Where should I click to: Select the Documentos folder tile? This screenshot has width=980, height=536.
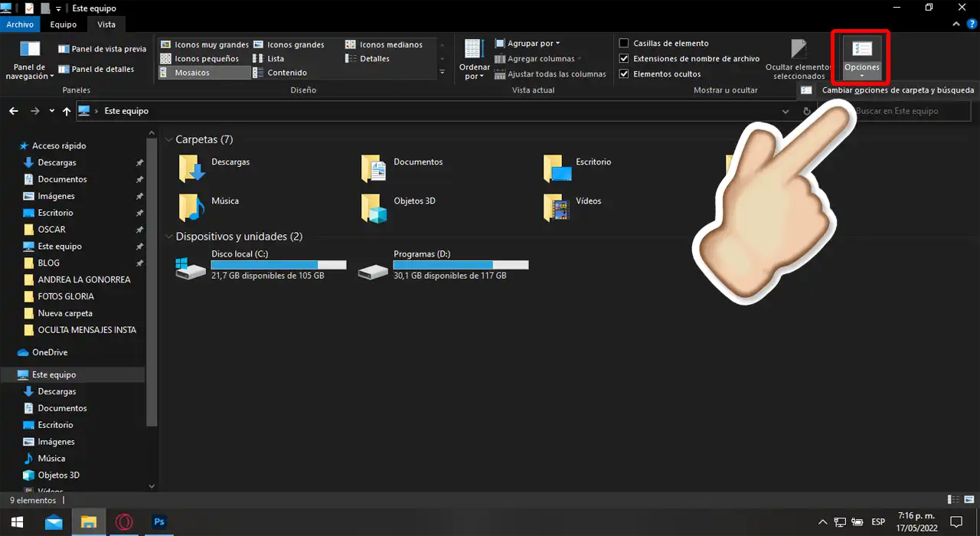[403, 168]
